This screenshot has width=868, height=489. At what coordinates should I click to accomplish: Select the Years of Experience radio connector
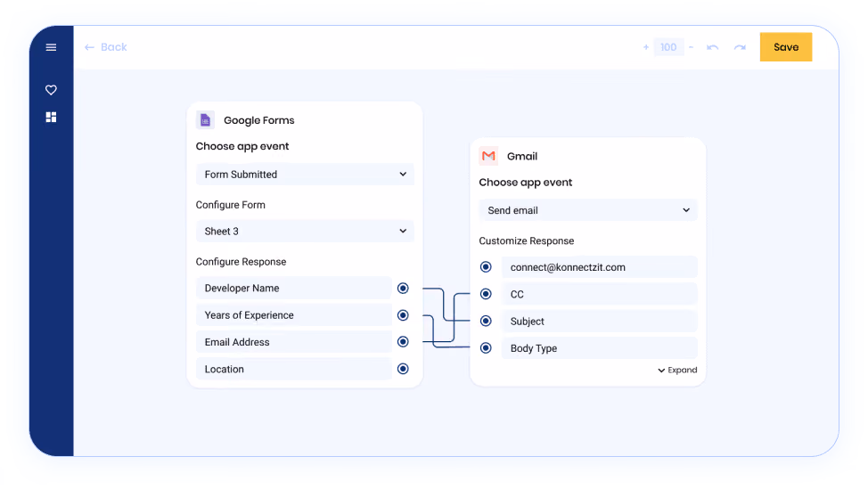tap(403, 315)
